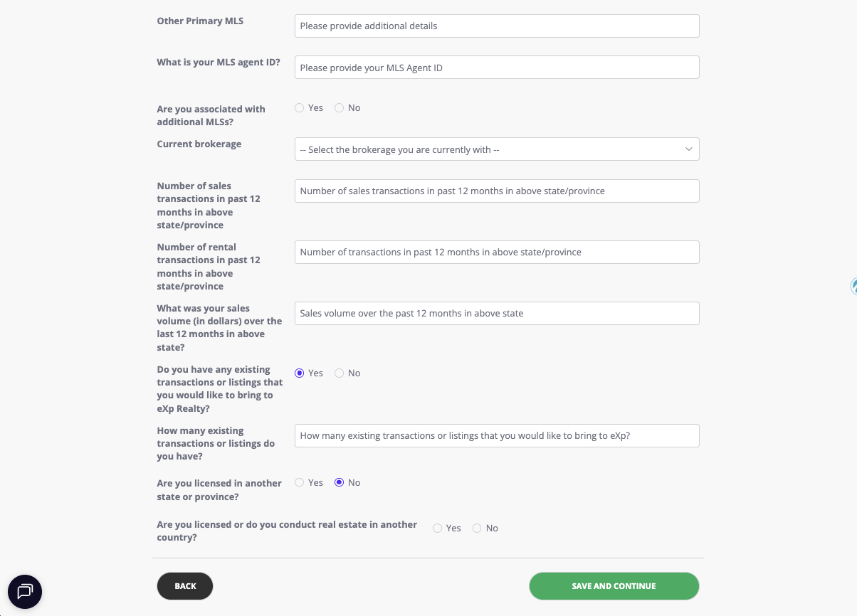Select No for licensed in another state
857x616 pixels.
point(340,483)
